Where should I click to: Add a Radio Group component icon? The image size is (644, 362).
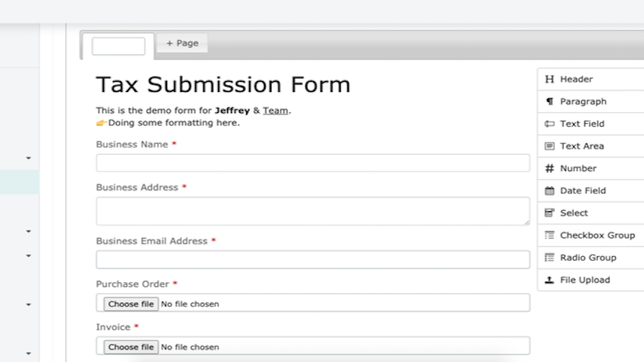pos(549,258)
